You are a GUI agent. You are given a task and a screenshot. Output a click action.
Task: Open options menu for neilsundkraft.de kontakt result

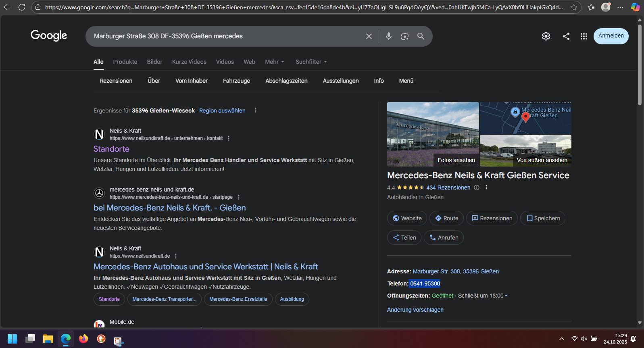coord(229,138)
